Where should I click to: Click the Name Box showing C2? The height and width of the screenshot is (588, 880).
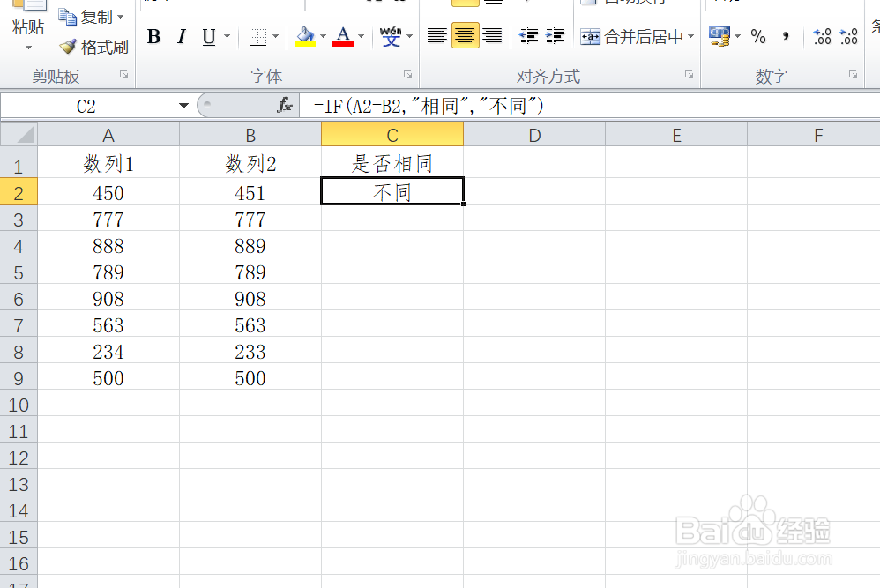point(87,106)
